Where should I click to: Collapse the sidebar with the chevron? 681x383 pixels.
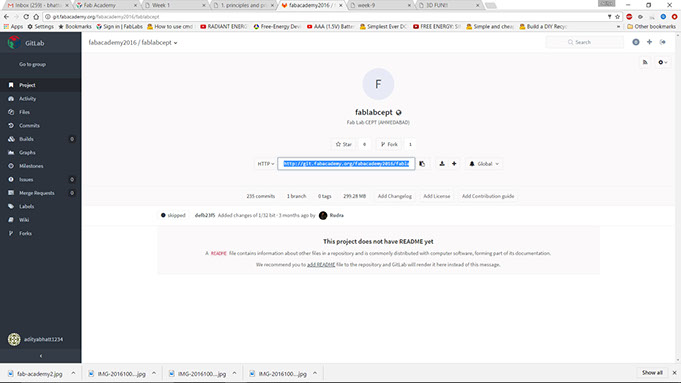coord(41,356)
